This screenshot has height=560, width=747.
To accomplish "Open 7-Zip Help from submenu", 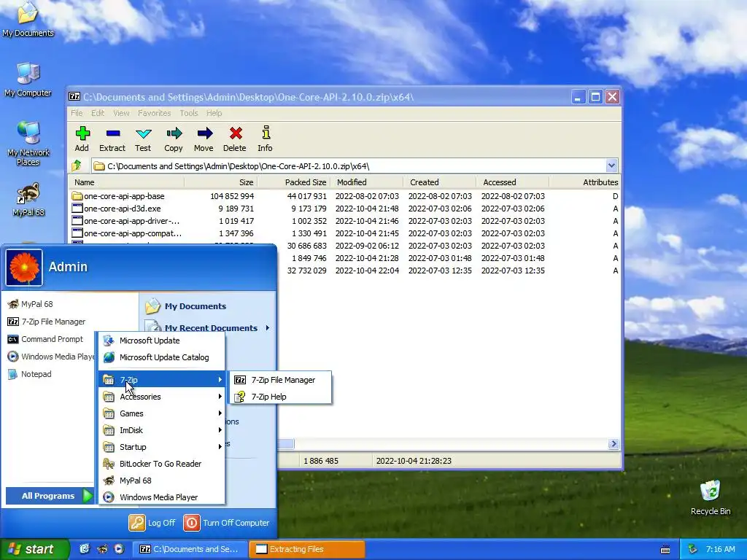I will point(281,397).
